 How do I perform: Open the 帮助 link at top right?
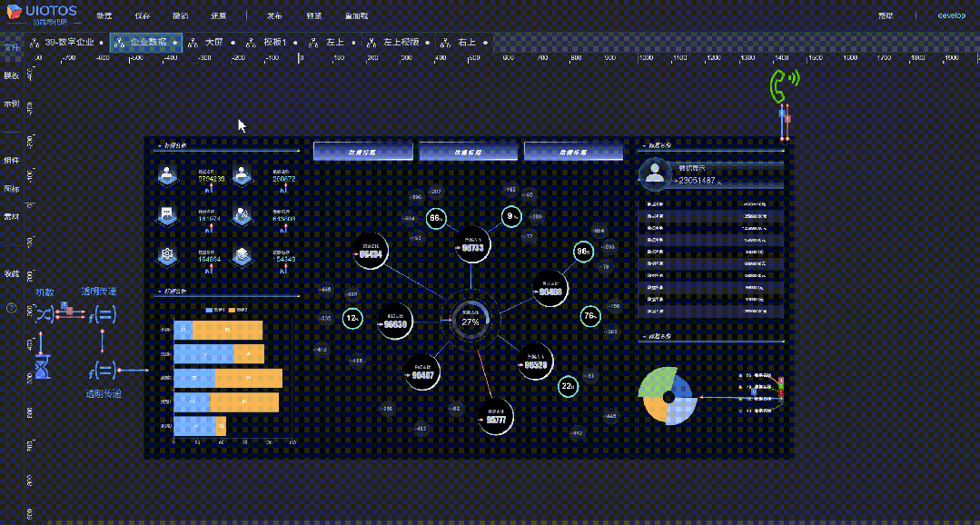(886, 15)
